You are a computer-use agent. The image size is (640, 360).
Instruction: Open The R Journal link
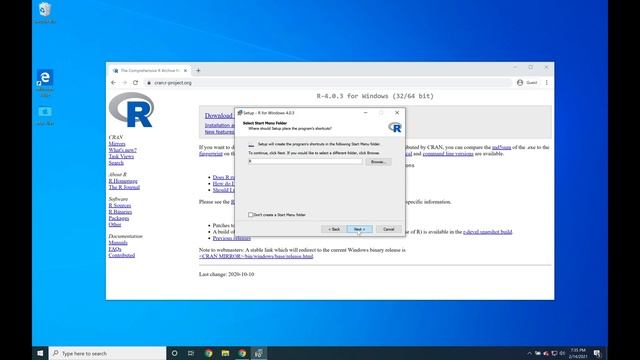coord(124,187)
